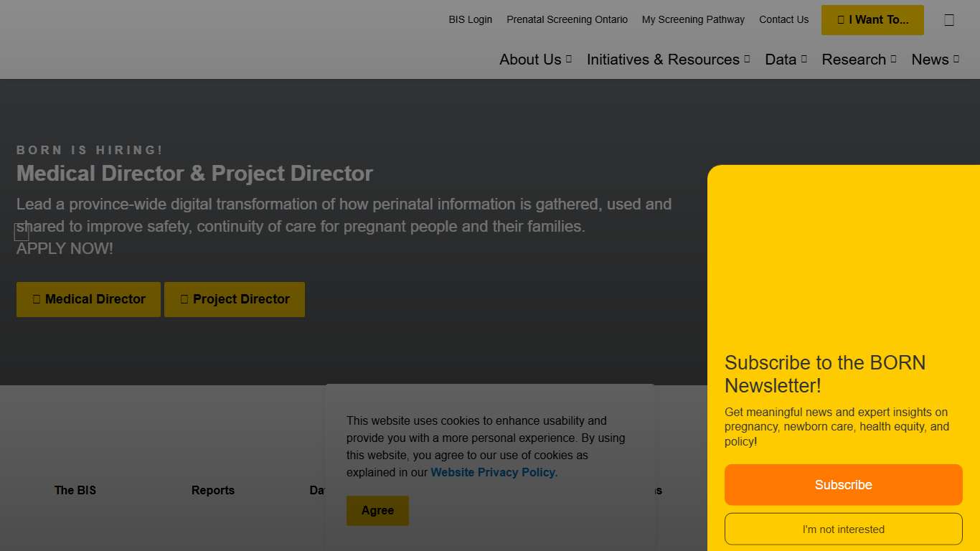Click the search icon beside I Want To
The image size is (980, 551).
click(x=948, y=20)
